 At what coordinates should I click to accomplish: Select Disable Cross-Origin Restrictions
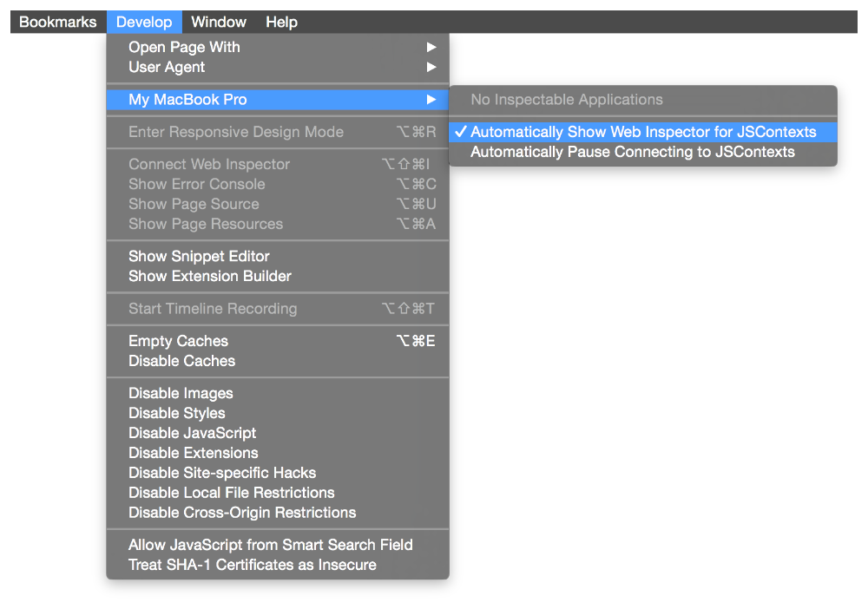242,513
